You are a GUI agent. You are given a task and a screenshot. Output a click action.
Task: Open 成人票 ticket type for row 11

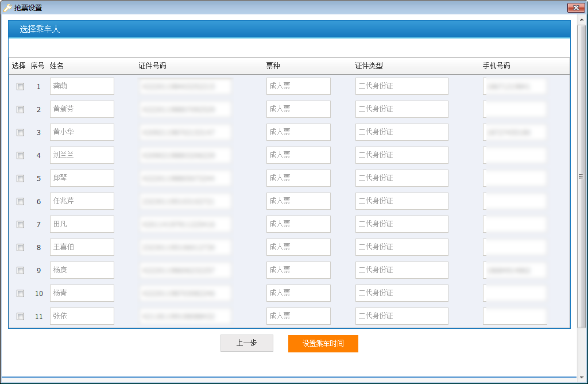pos(299,316)
